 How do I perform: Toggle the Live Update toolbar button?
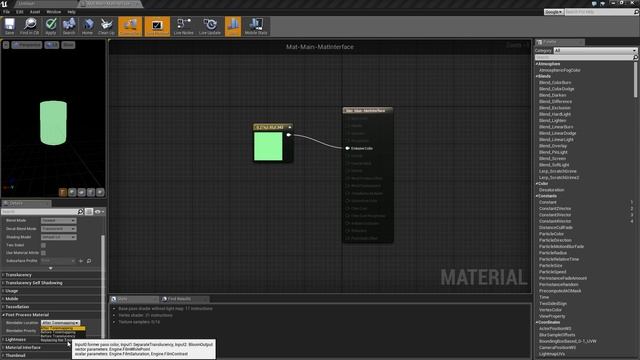tap(210, 26)
